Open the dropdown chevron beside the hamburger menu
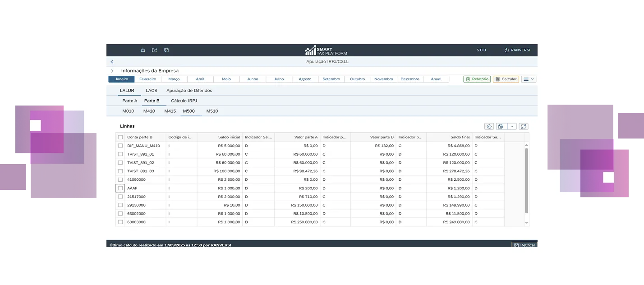The width and height of the screenshot is (644, 285). click(533, 79)
